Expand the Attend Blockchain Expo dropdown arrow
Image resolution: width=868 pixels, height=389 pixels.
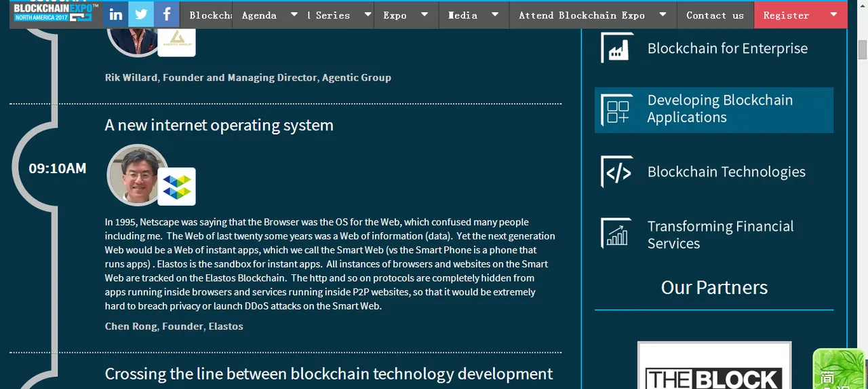[x=663, y=14]
